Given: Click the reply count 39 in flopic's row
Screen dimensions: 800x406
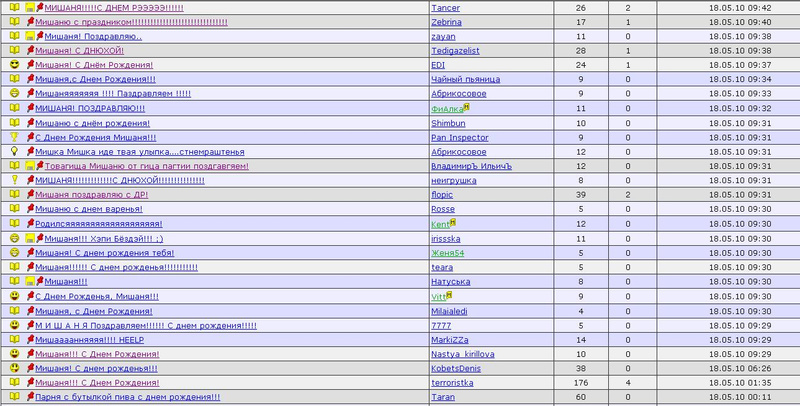Looking at the screenshot, I should pyautogui.click(x=581, y=194).
